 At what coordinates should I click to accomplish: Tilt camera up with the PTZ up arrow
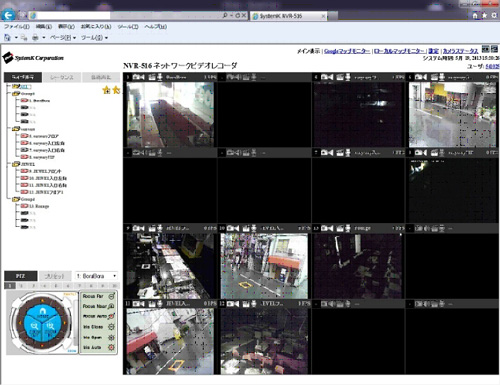point(42,300)
